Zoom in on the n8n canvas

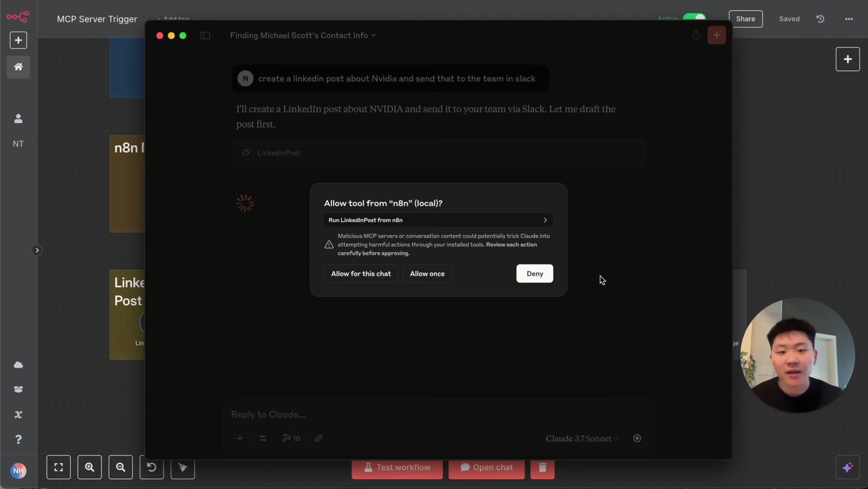click(x=90, y=467)
